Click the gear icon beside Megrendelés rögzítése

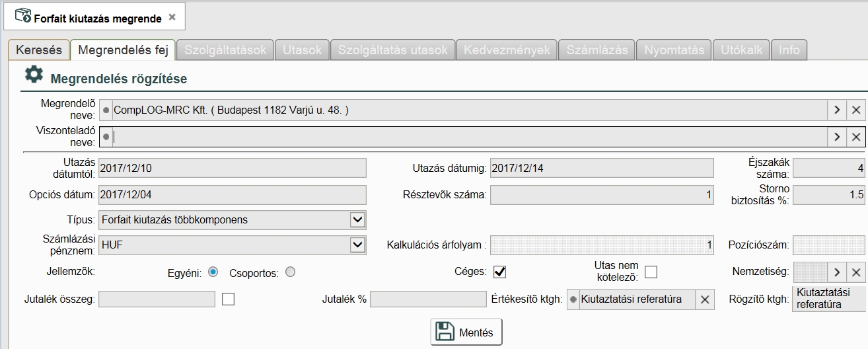(x=34, y=75)
